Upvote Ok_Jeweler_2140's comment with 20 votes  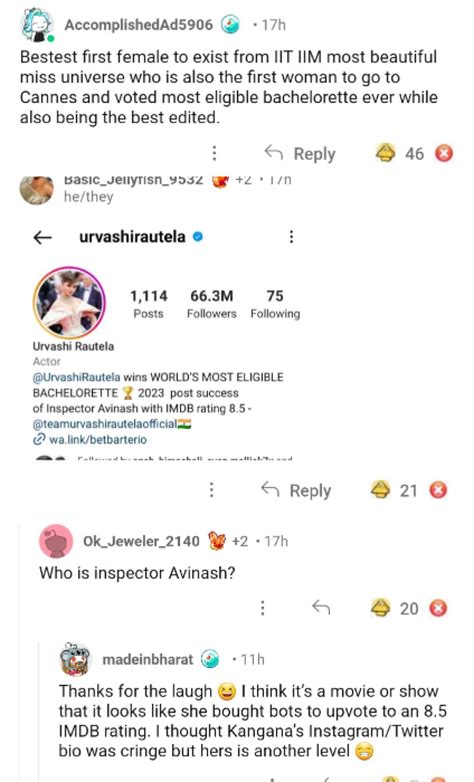coord(380,608)
